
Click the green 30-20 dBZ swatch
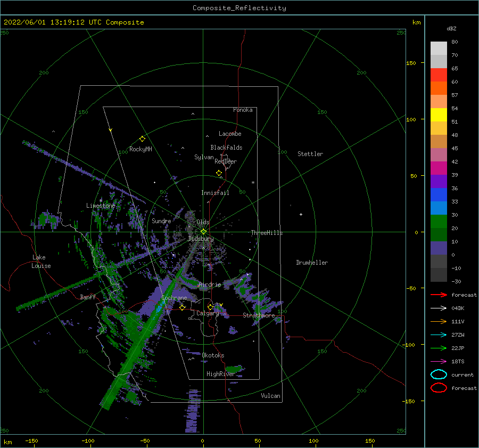(x=439, y=221)
